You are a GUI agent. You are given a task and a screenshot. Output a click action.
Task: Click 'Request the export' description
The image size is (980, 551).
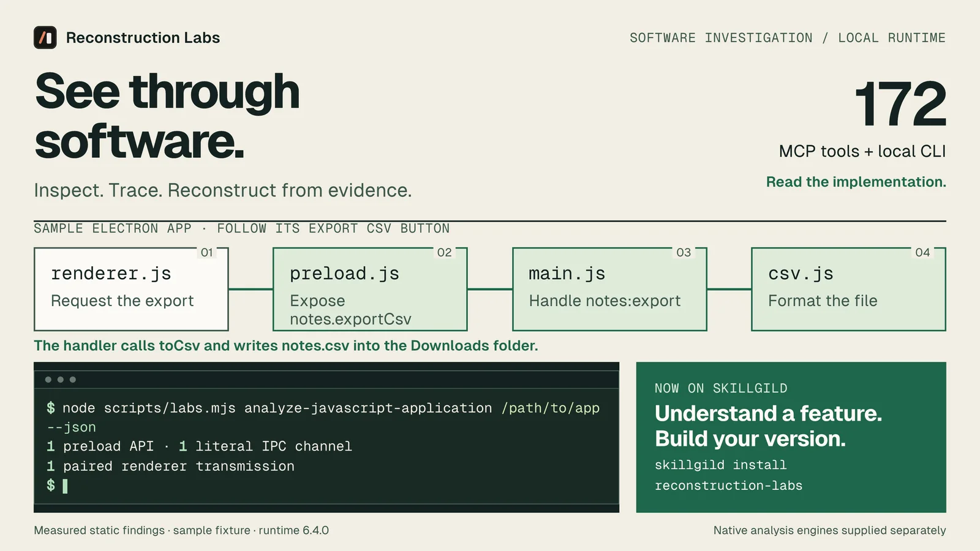pos(123,301)
